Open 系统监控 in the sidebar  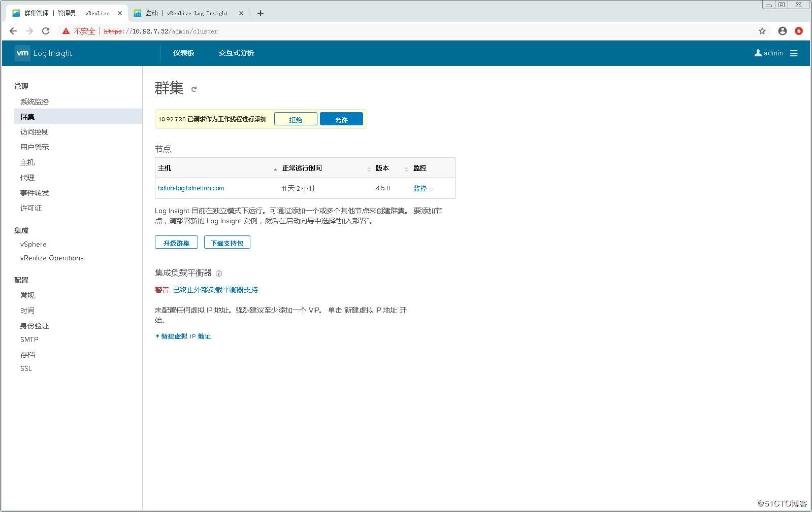point(35,101)
